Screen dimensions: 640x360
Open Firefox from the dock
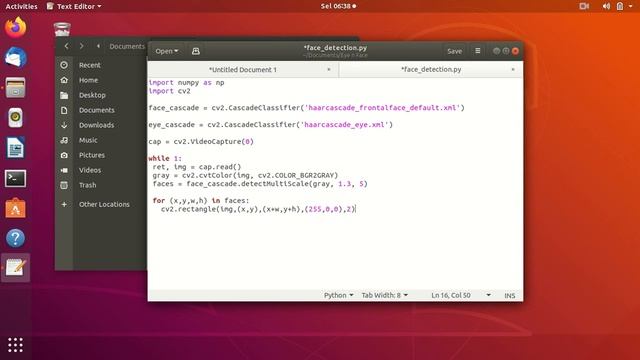(16, 27)
